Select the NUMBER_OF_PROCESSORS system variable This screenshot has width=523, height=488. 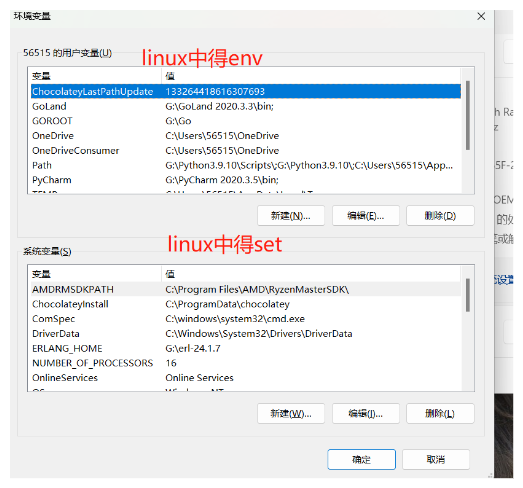(x=246, y=363)
